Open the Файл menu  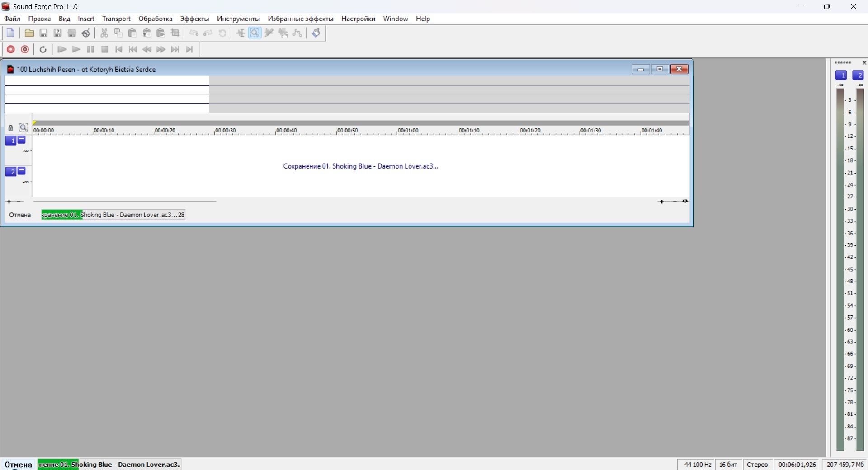12,19
